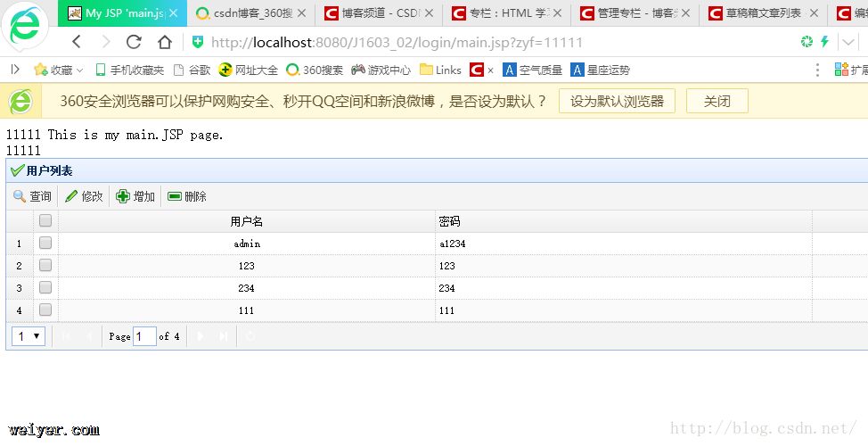Open the 360搜索 bookmark

(315, 70)
